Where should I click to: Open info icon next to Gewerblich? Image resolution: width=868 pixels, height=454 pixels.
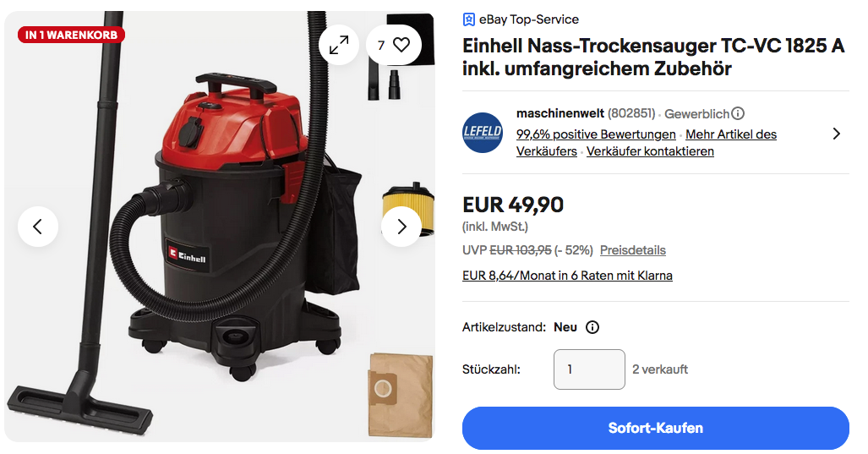click(738, 113)
